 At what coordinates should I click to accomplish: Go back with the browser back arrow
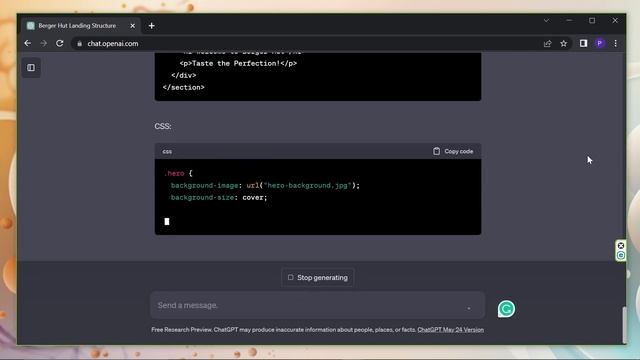tap(28, 43)
